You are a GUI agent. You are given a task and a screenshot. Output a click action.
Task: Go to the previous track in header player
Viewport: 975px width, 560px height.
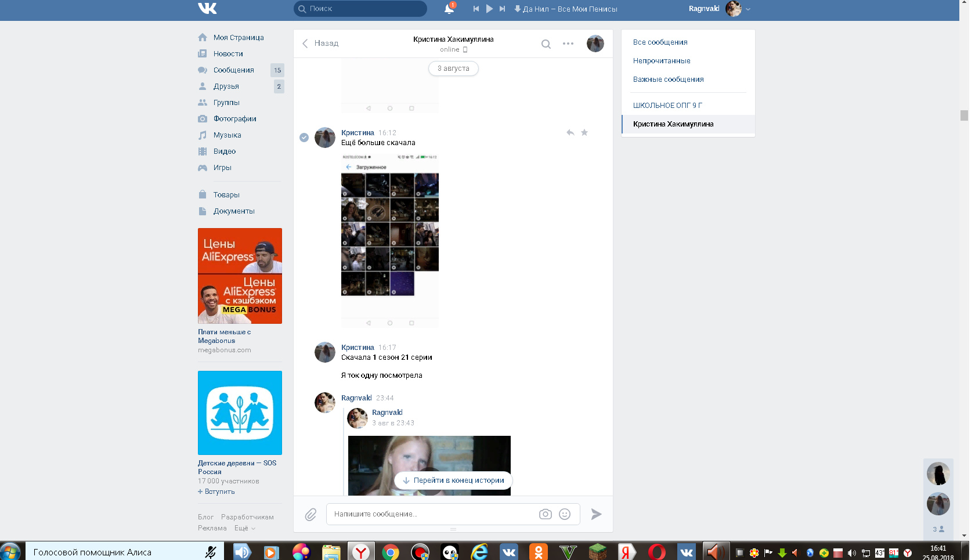tap(476, 9)
